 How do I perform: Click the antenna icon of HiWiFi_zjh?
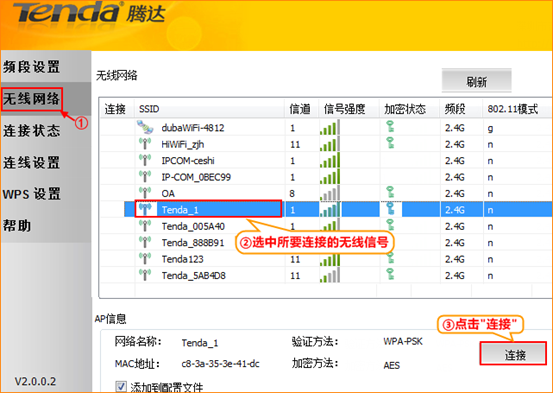coord(145,144)
